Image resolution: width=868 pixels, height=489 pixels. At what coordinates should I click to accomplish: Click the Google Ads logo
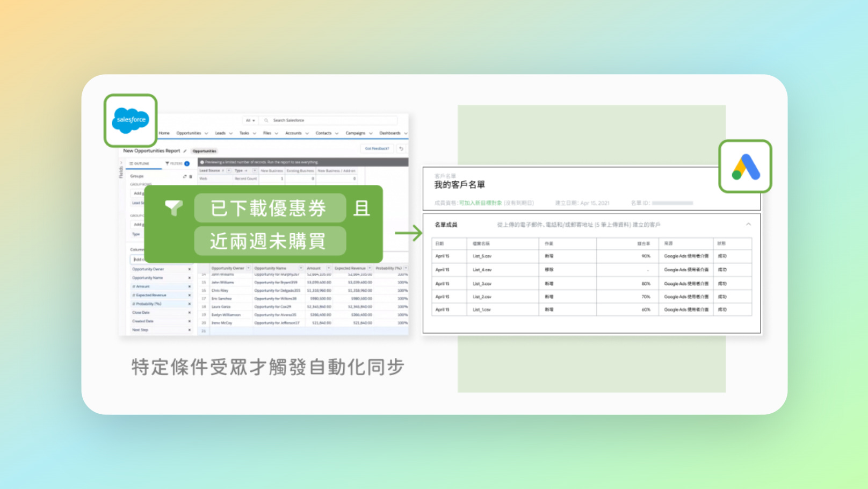click(x=746, y=167)
